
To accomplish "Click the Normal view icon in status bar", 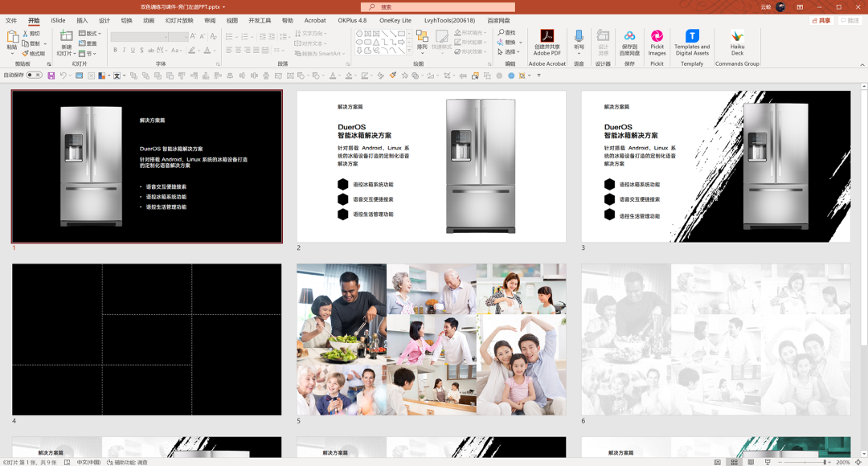I will (718, 462).
